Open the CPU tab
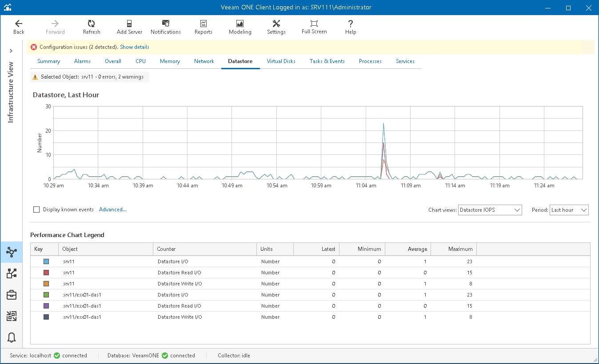 point(140,61)
